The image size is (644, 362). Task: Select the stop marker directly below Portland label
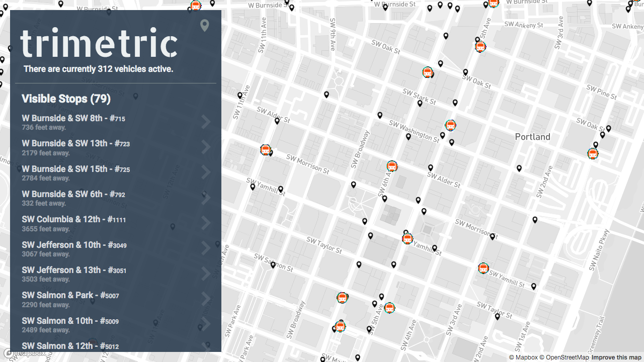[x=519, y=168]
